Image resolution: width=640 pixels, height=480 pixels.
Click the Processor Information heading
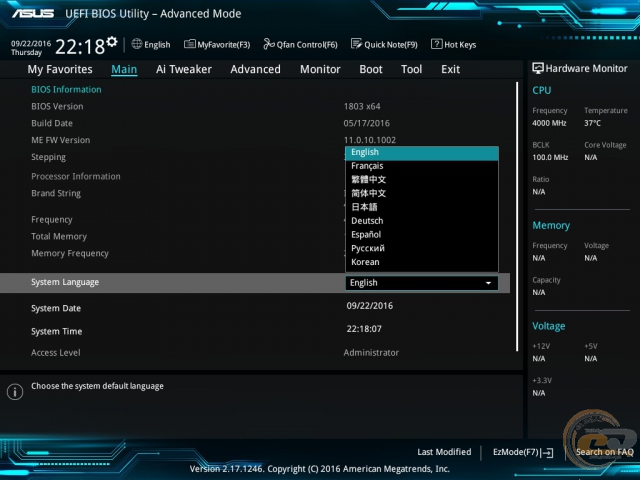point(76,176)
